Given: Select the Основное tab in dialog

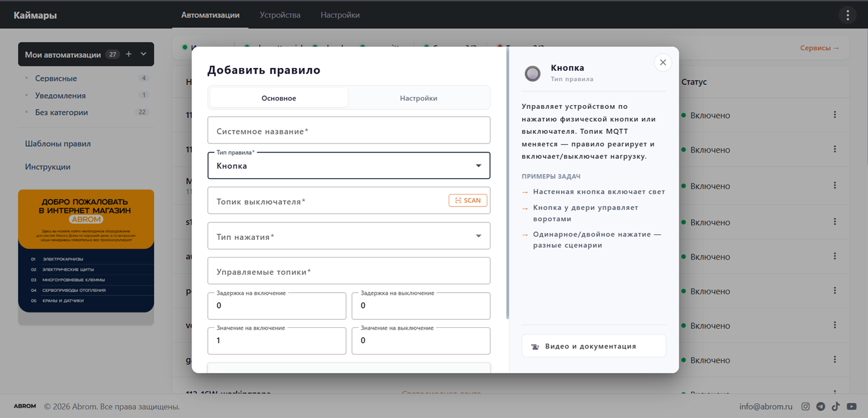Looking at the screenshot, I should click(279, 98).
